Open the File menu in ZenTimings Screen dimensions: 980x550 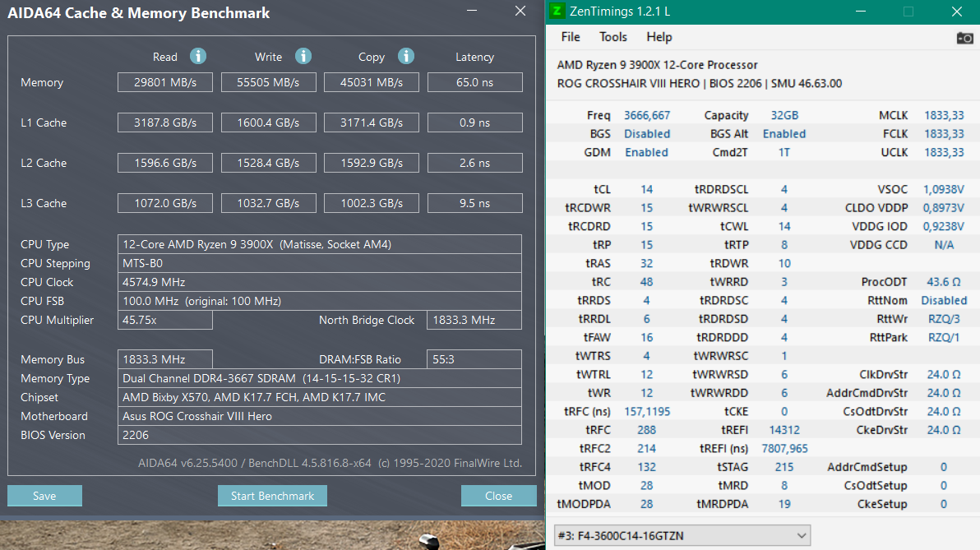(x=570, y=37)
